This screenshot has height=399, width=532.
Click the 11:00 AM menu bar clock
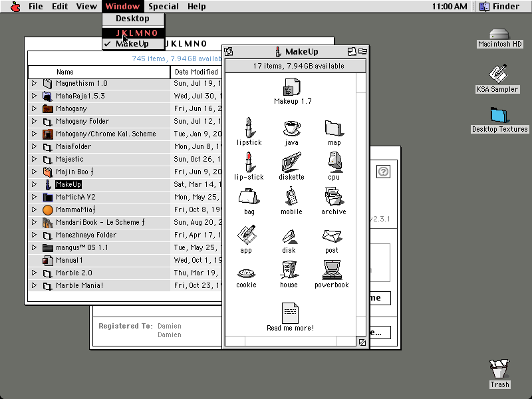coord(450,7)
